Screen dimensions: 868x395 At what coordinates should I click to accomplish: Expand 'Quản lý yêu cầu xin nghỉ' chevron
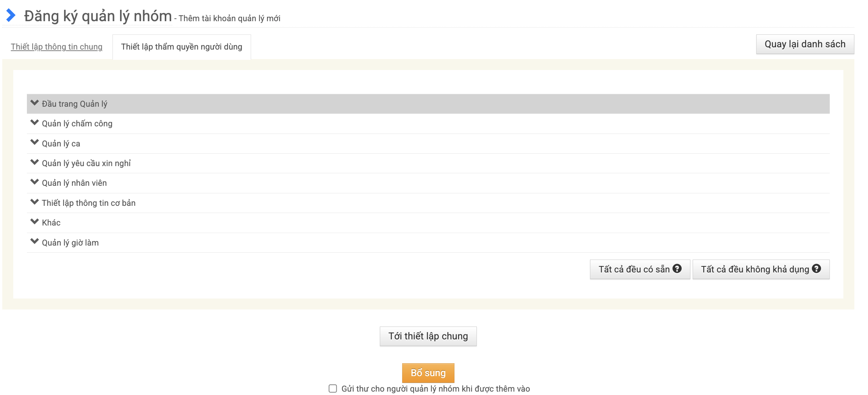[34, 162]
